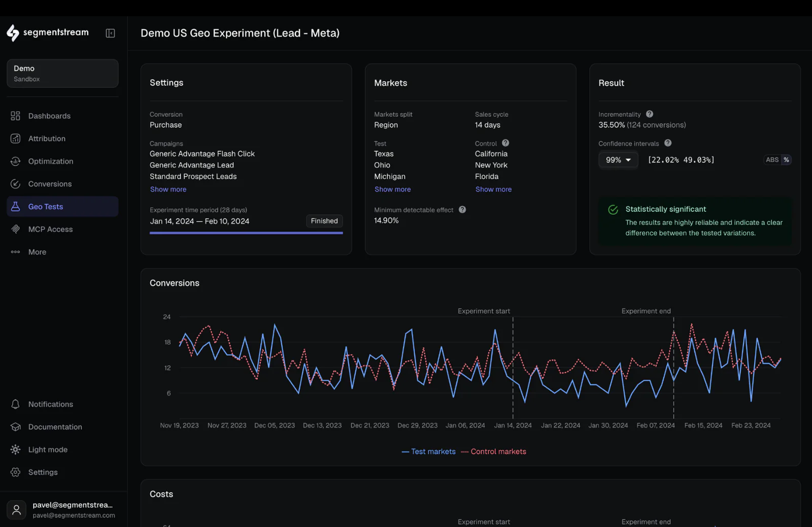Collapse sidebar with panel toggle icon

[110, 33]
